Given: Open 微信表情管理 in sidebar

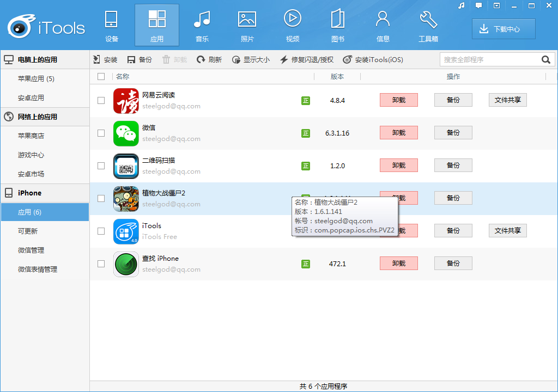Looking at the screenshot, I should point(45,269).
